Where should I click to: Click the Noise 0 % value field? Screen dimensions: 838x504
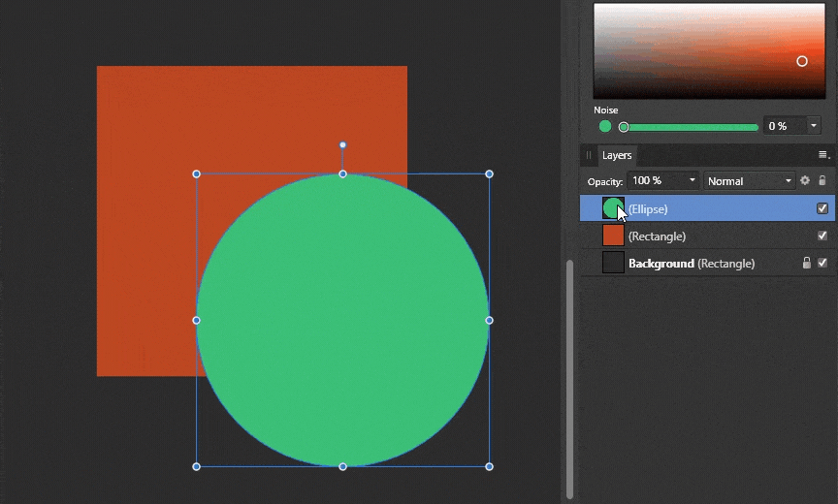[784, 126]
